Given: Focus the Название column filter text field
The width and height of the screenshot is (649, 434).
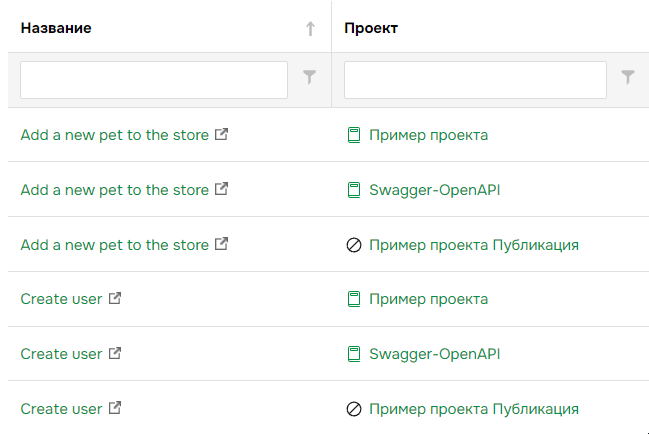Looking at the screenshot, I should click(x=154, y=80).
